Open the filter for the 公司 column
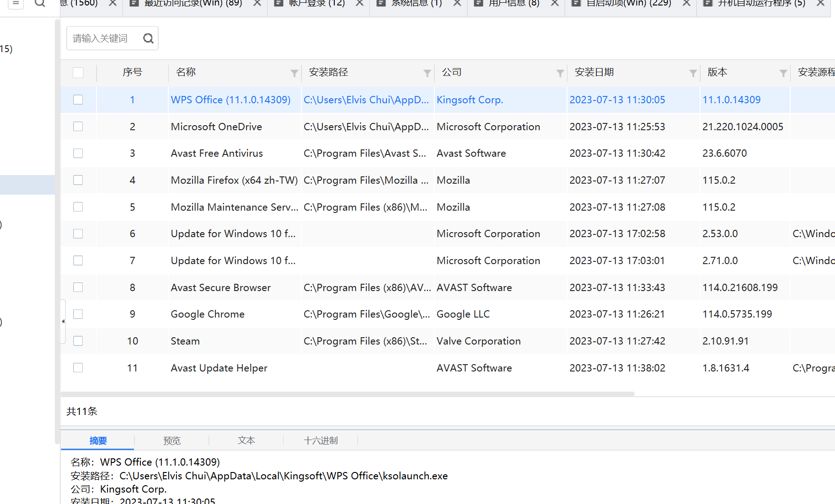The height and width of the screenshot is (504, 835). click(560, 73)
